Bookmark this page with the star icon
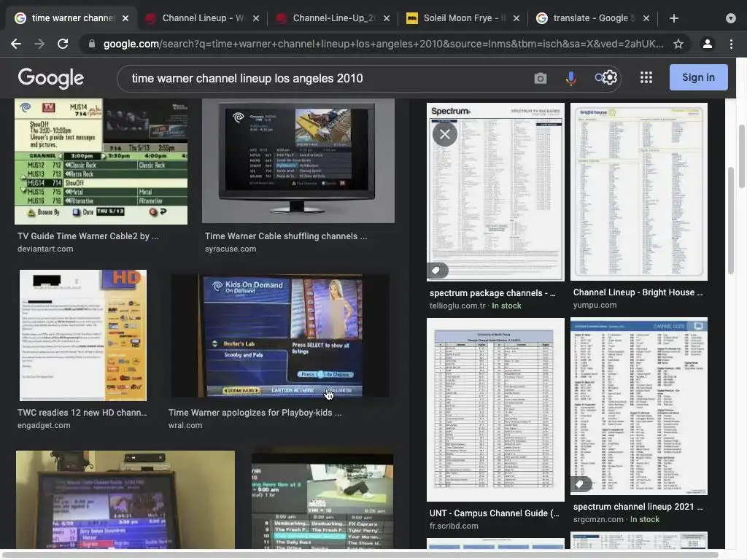This screenshot has height=560, width=747. (x=678, y=44)
